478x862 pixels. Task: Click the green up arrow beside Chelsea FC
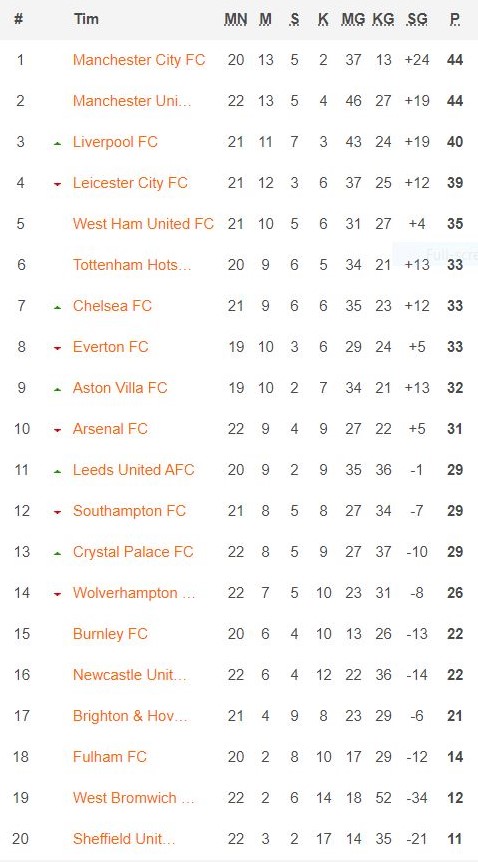[x=57, y=308]
